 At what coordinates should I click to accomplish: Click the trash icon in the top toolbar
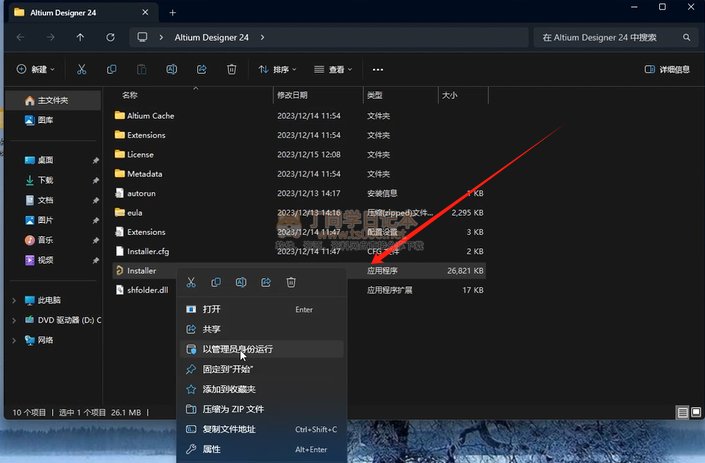click(x=231, y=70)
